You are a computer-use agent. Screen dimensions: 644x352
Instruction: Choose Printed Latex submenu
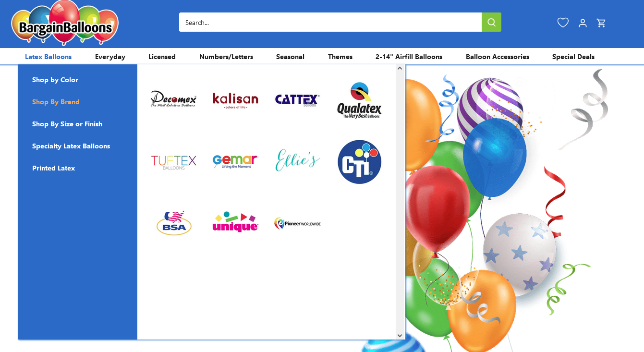(53, 168)
